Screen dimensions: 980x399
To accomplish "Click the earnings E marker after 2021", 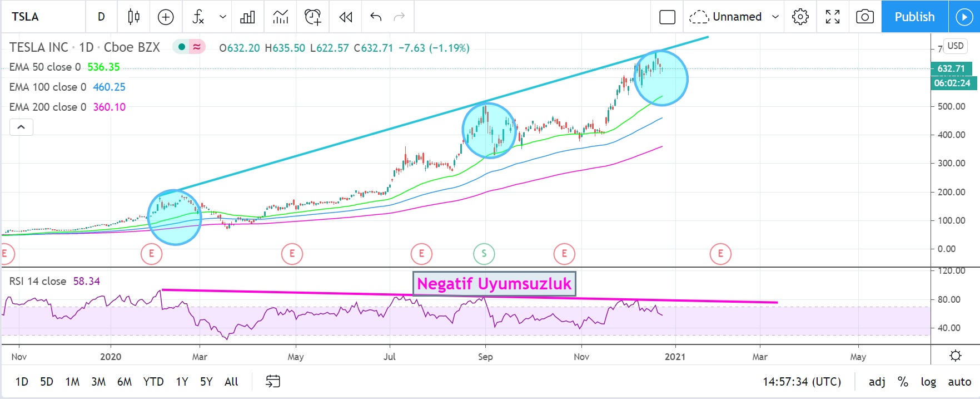I will (x=720, y=254).
